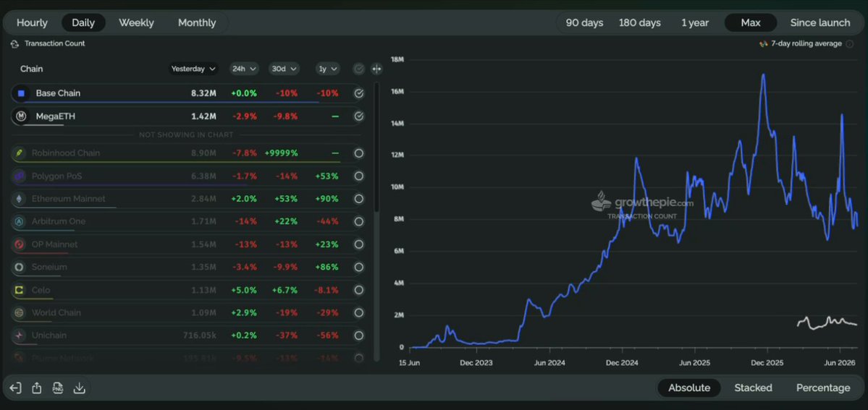868x410 pixels.
Task: Click the column width adjust icon beside 1y
Action: [376, 69]
